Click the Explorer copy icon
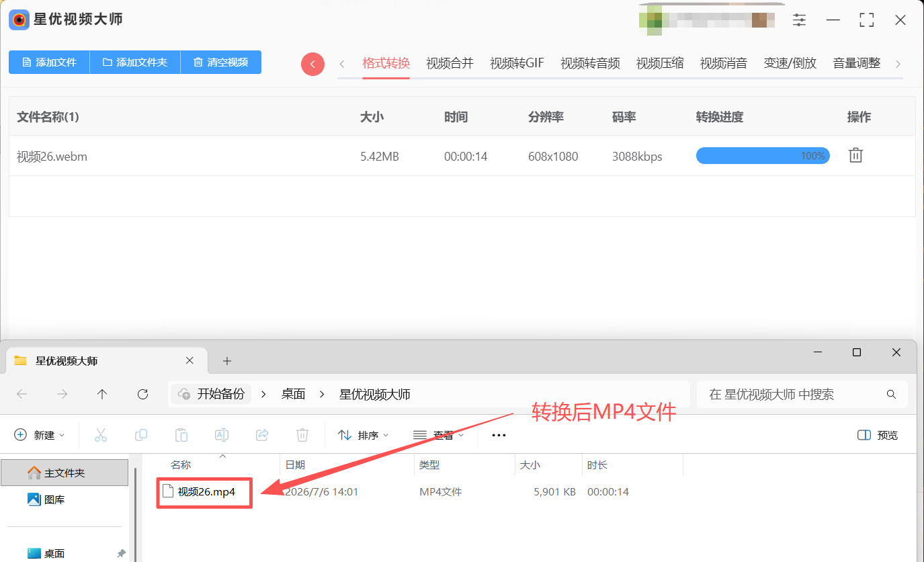 click(x=141, y=435)
